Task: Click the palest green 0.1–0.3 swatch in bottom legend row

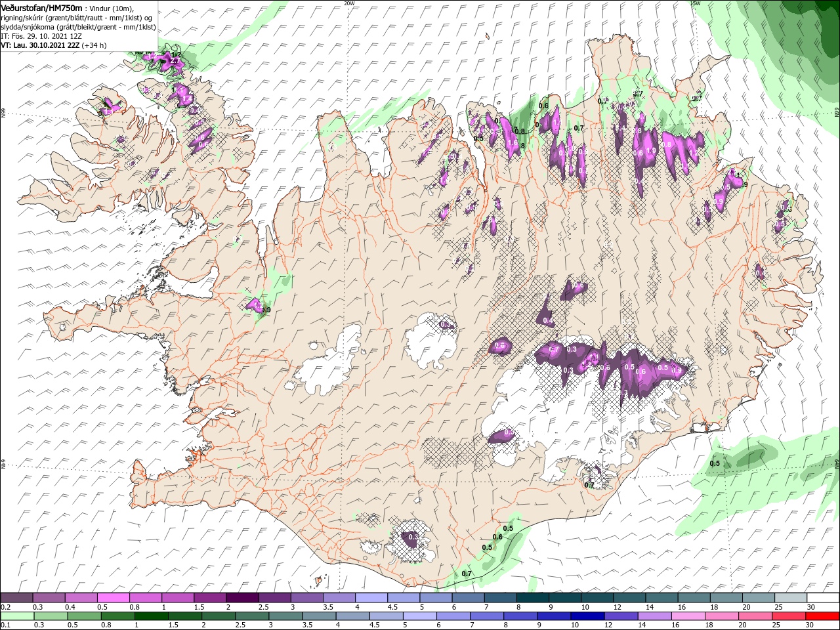Action: point(17,616)
